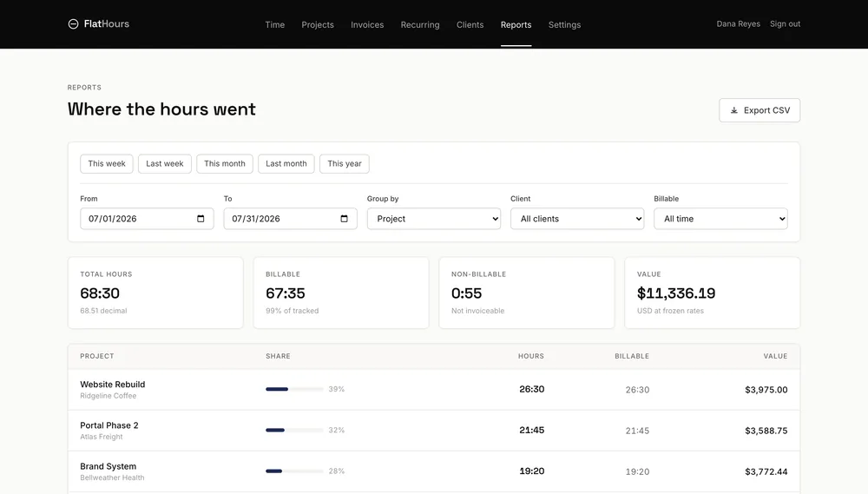This screenshot has width=868, height=494.
Task: Click the Brand System project name
Action: (x=108, y=466)
